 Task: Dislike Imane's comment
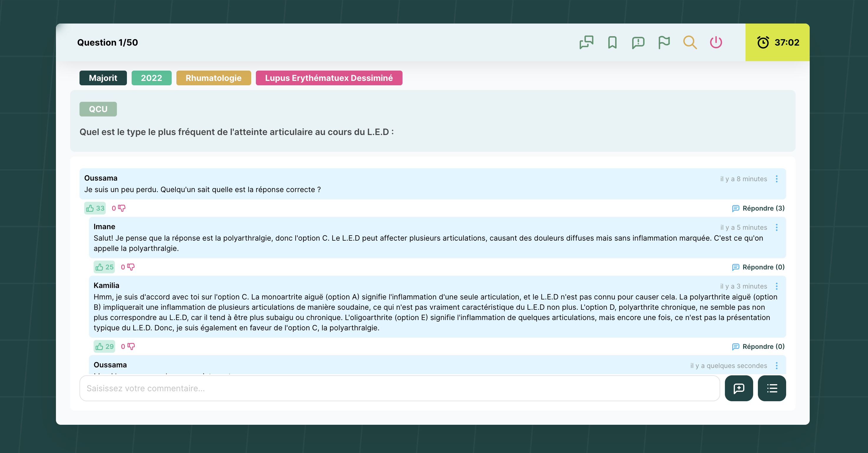(x=128, y=267)
